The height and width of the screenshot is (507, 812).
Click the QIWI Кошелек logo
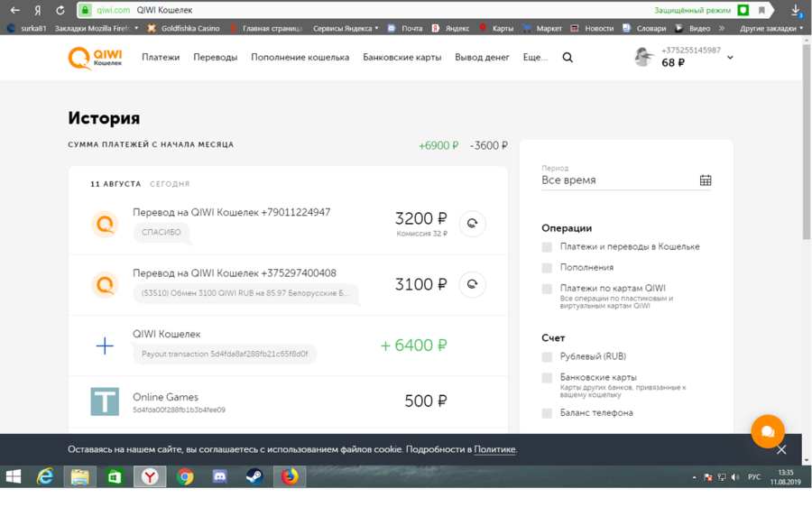pos(95,58)
